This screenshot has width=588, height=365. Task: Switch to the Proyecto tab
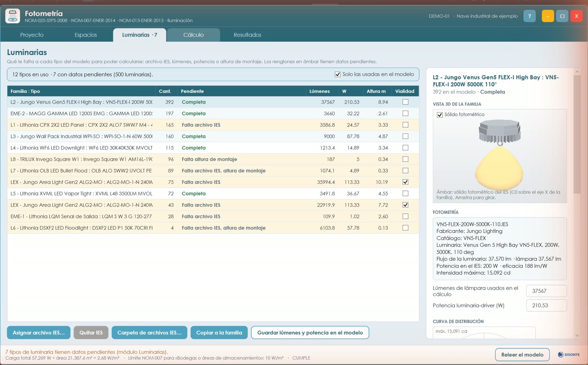click(x=32, y=35)
